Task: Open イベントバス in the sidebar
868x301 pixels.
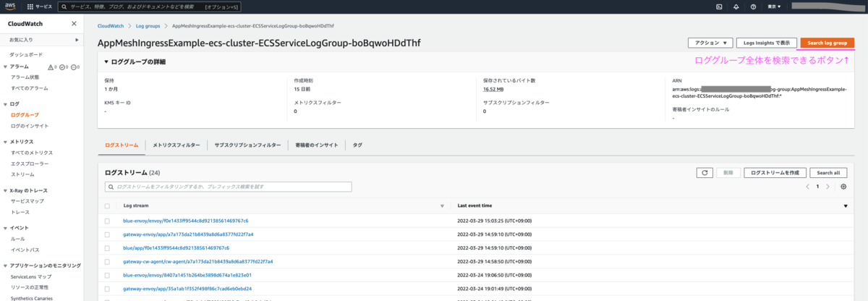Action: coord(24,250)
